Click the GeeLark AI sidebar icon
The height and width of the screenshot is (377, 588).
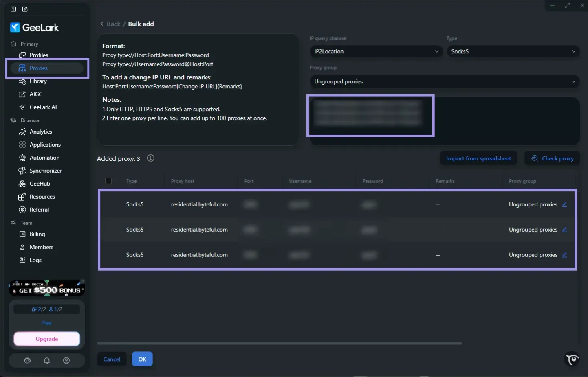coord(22,107)
